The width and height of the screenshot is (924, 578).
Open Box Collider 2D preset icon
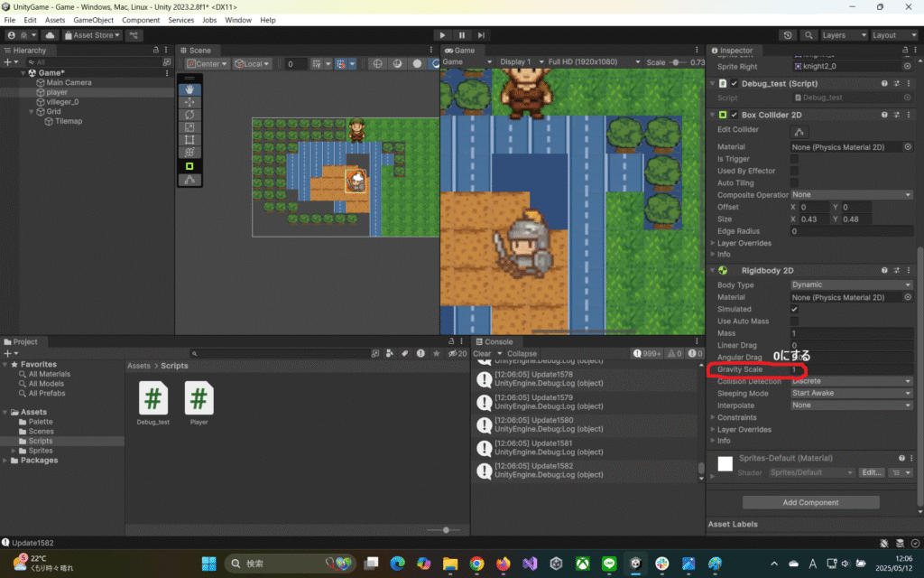click(x=896, y=115)
